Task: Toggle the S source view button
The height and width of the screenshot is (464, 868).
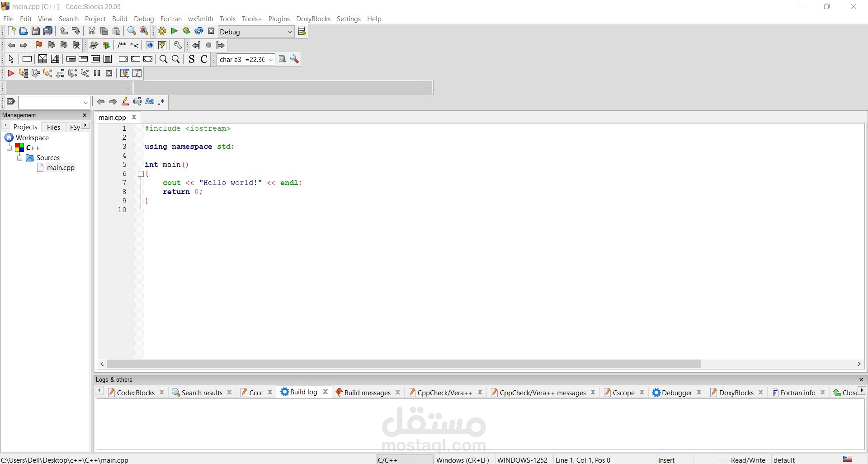Action: pos(192,59)
